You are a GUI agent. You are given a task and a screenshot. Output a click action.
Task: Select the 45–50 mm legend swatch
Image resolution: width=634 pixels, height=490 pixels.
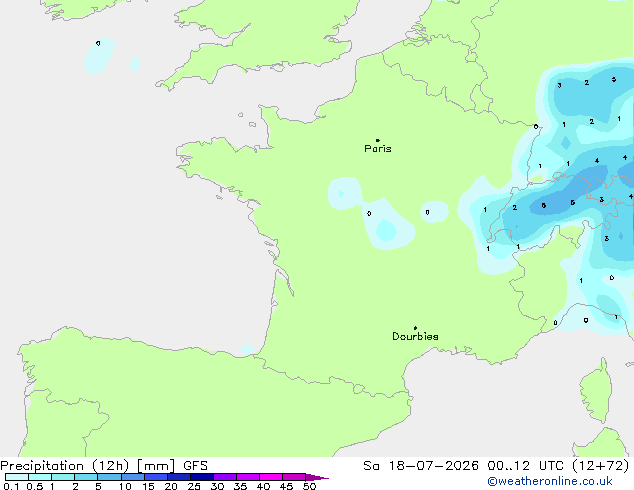(294, 477)
